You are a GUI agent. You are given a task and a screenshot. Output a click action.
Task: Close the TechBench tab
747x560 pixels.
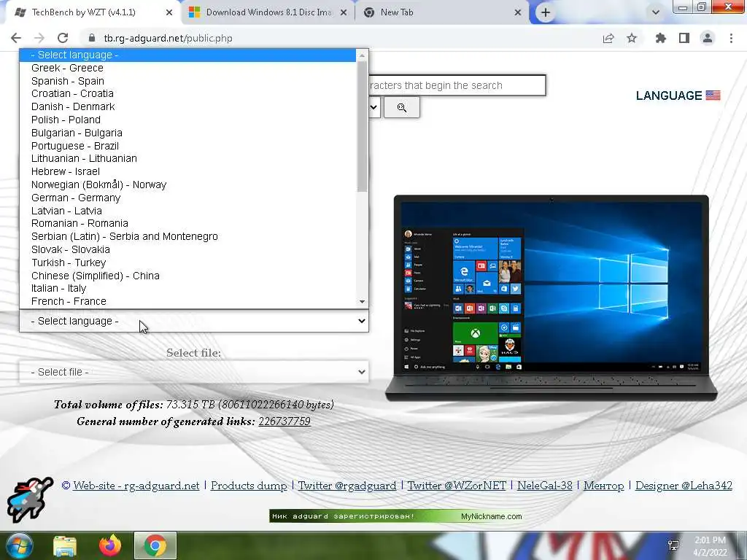[169, 12]
